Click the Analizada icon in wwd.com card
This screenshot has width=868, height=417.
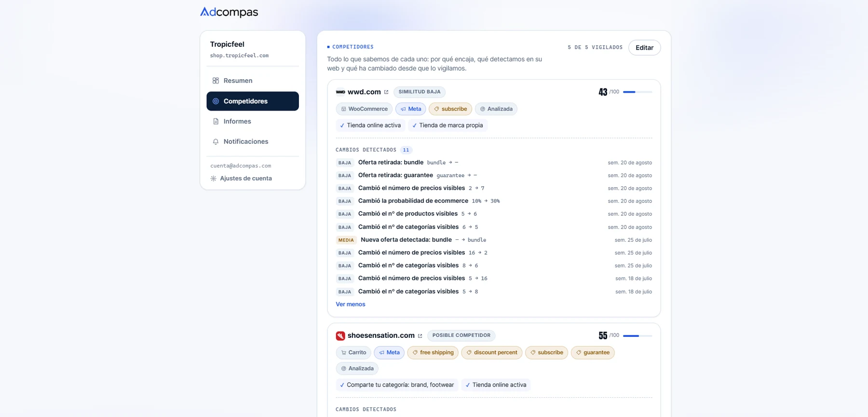pos(482,109)
